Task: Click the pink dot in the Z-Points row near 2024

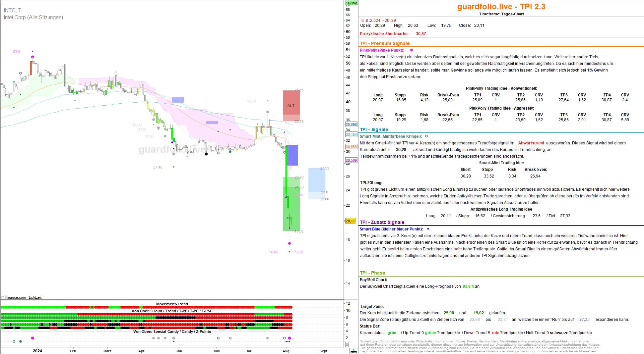Action: [x=32, y=338]
